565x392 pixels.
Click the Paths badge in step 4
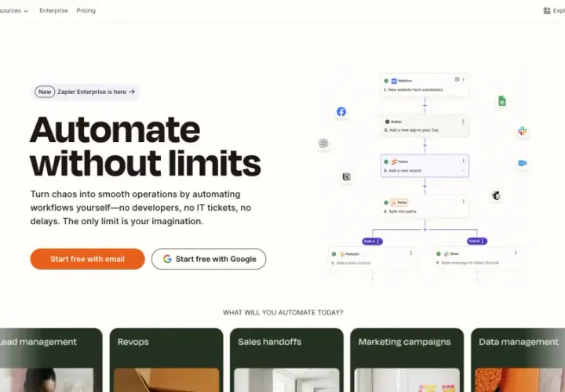399,202
